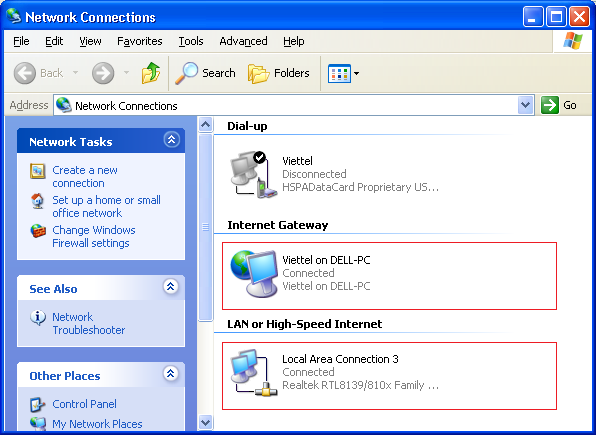Viewport: 596px width, 435px height.
Task: Open the Network Troubleshooter link
Action: pos(89,324)
